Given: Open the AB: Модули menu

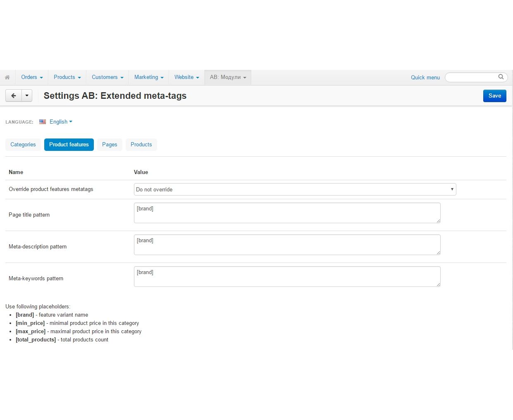Looking at the screenshot, I should point(228,77).
